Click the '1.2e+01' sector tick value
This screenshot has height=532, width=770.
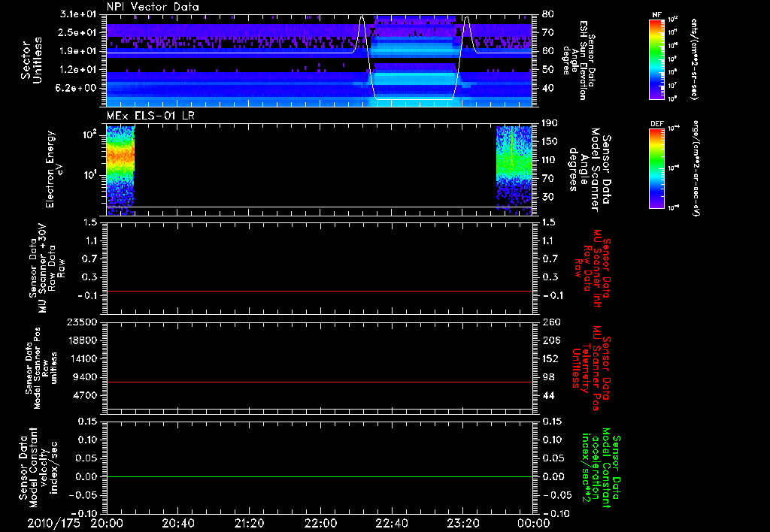(78, 70)
